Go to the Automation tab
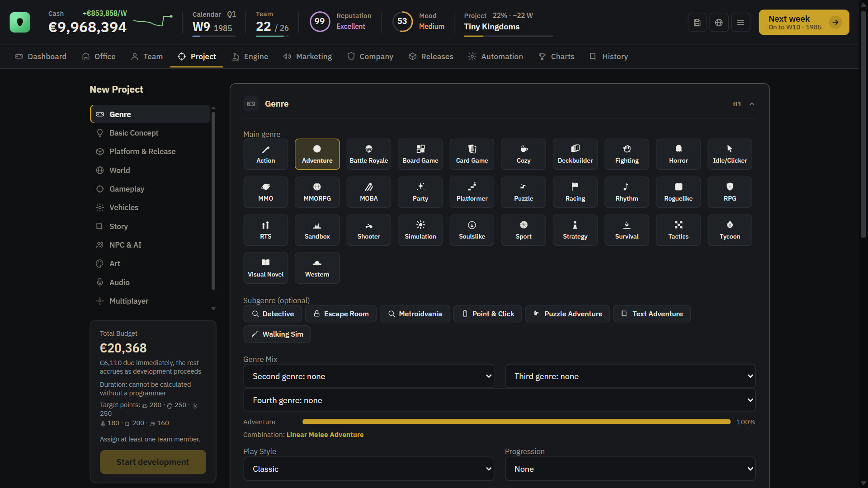Screen dimensions: 868x488 click(x=495, y=56)
